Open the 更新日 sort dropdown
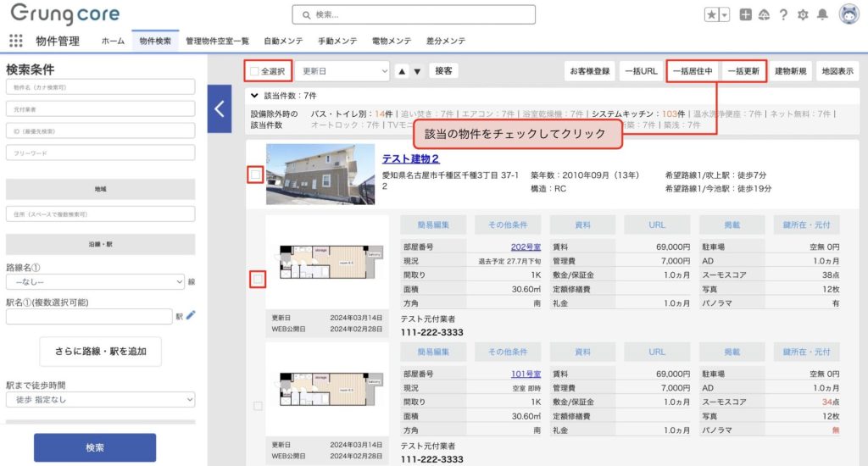This screenshot has width=868, height=466. (x=343, y=71)
